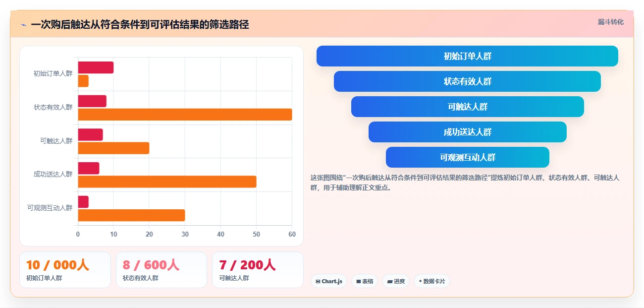Select the 进度 tag chip
The image size is (644, 308).
coord(396,281)
